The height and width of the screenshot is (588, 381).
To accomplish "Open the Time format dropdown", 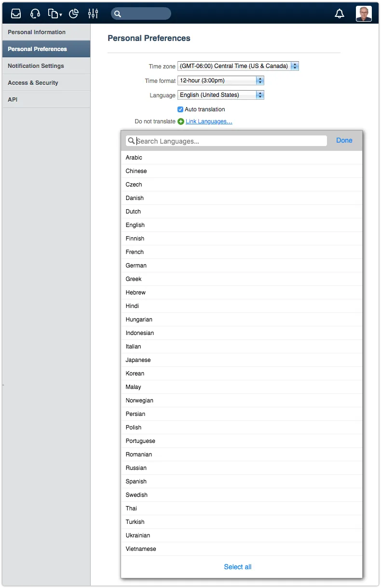I will pyautogui.click(x=221, y=80).
